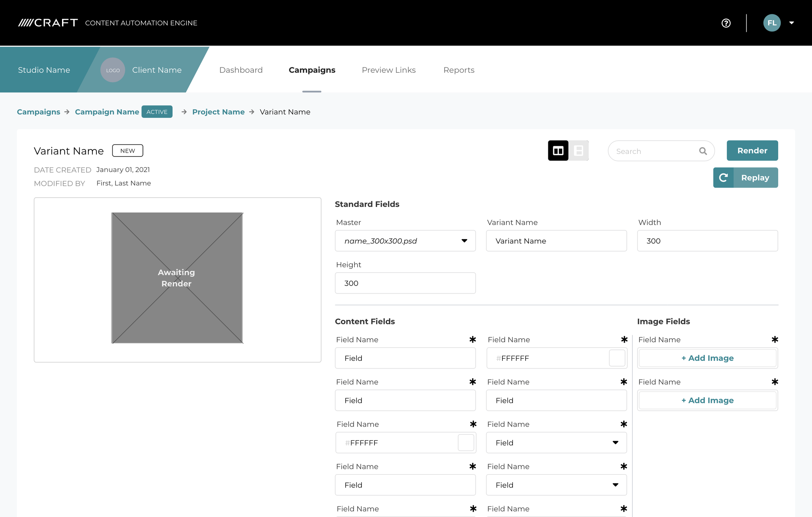Click into the Width input field
This screenshot has height=517, width=812.
[x=707, y=241]
